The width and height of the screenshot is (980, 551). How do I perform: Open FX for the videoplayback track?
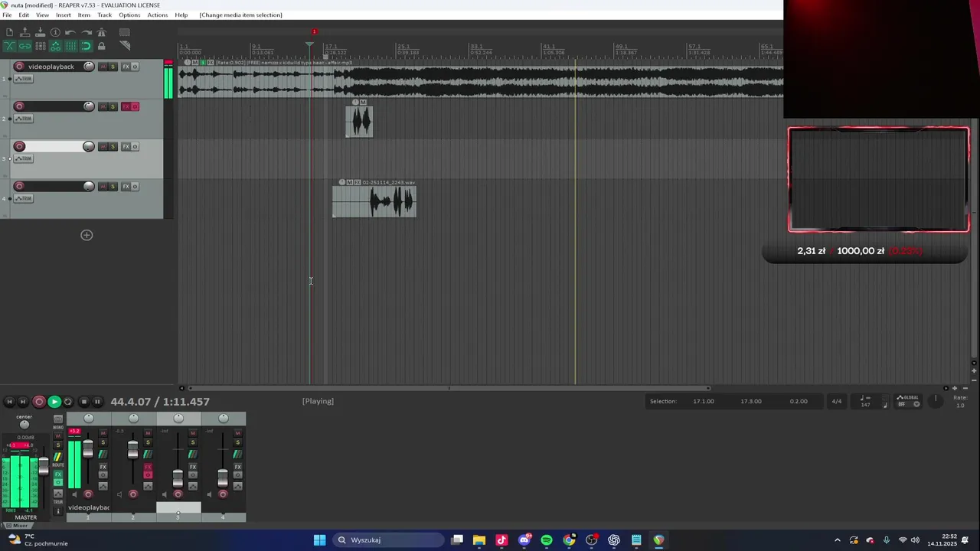click(126, 67)
